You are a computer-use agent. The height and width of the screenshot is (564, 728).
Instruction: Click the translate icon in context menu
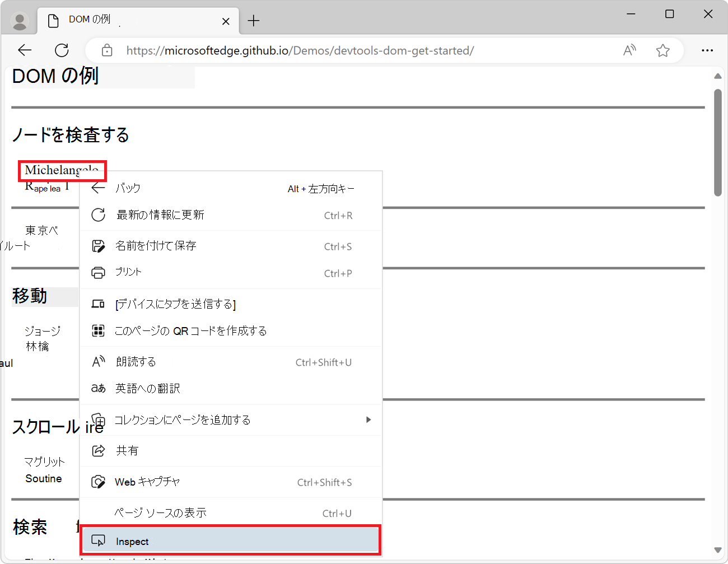[99, 389]
